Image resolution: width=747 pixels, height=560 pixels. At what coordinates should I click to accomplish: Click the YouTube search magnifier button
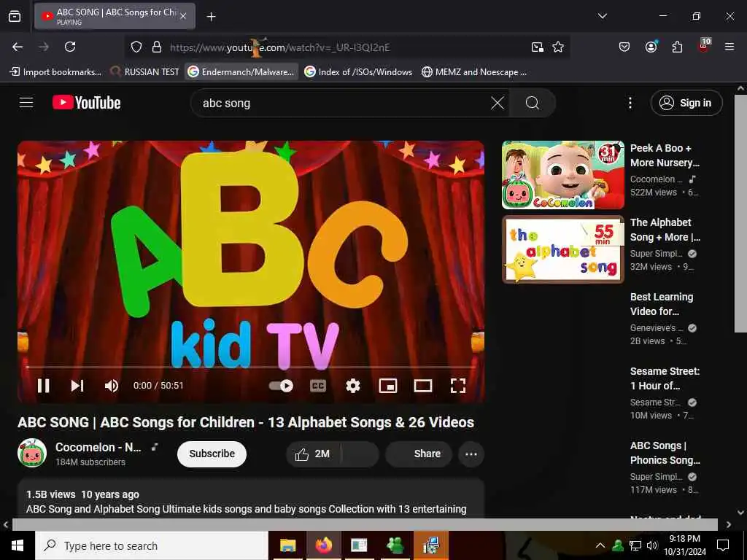click(532, 103)
